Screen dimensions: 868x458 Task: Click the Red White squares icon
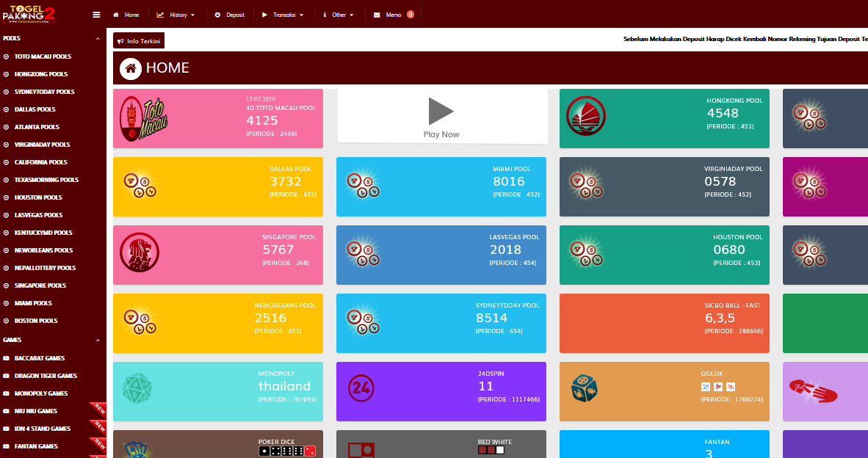click(361, 450)
